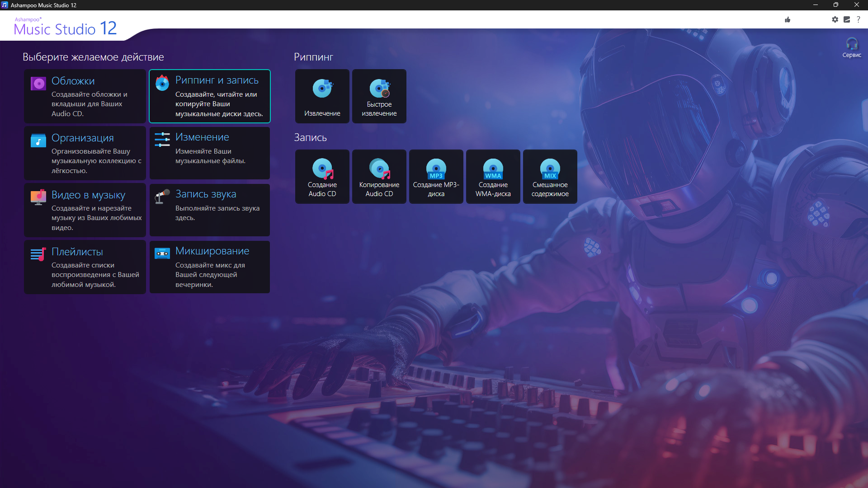Go to Изменение music files section
868x488 pixels.
[x=210, y=153]
